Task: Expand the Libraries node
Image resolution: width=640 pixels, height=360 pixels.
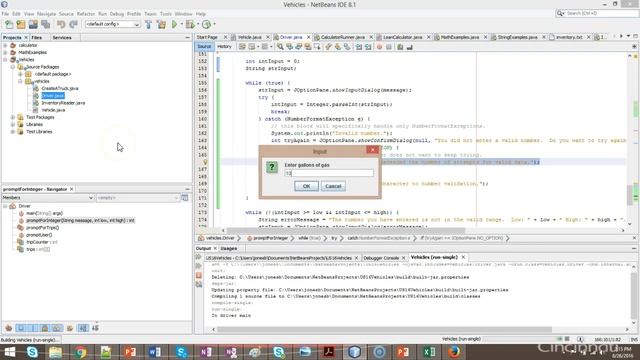Action: coord(13,124)
